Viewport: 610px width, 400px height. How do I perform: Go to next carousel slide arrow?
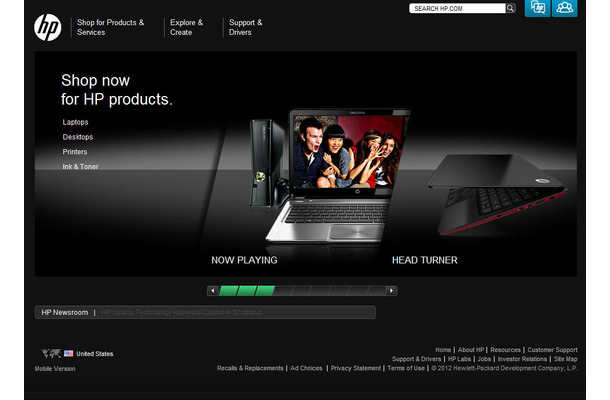point(391,290)
